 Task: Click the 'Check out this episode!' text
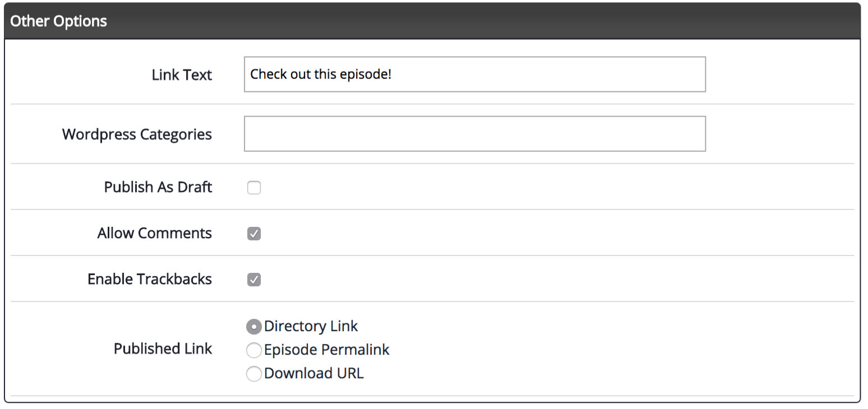click(x=321, y=74)
